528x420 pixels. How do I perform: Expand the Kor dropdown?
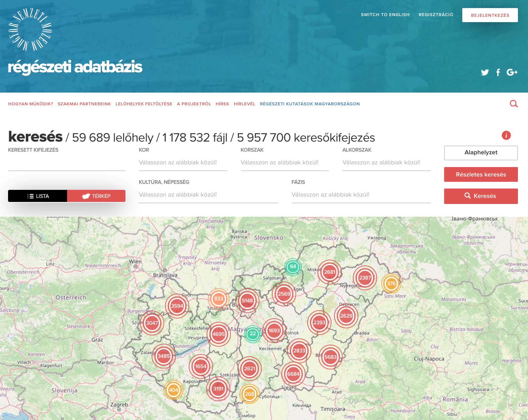[183, 163]
